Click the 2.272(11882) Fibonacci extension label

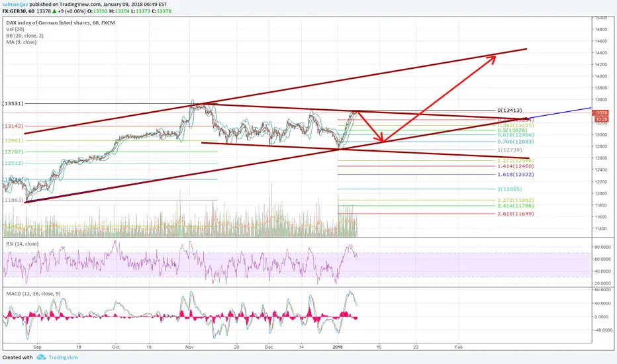pyautogui.click(x=516, y=201)
